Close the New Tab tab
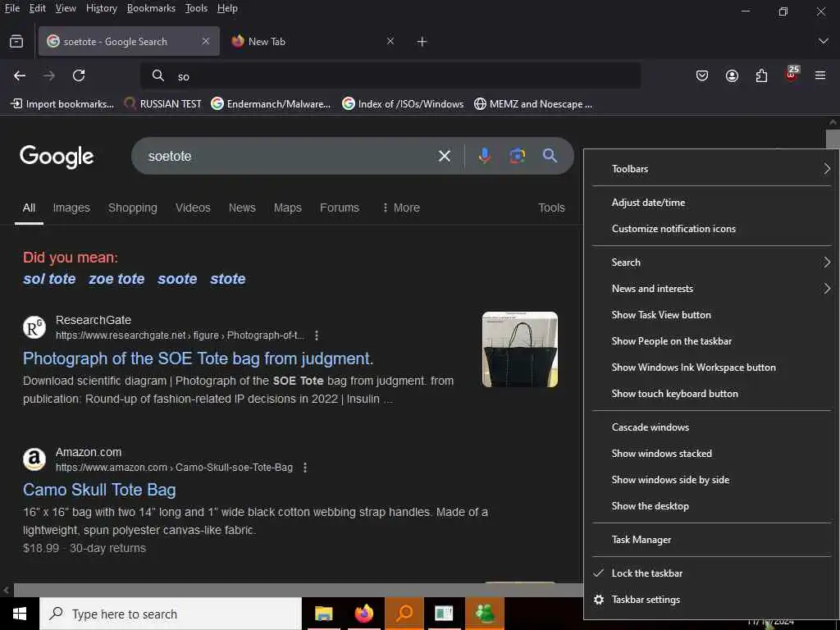Screen dimensions: 840x630 tap(390, 41)
